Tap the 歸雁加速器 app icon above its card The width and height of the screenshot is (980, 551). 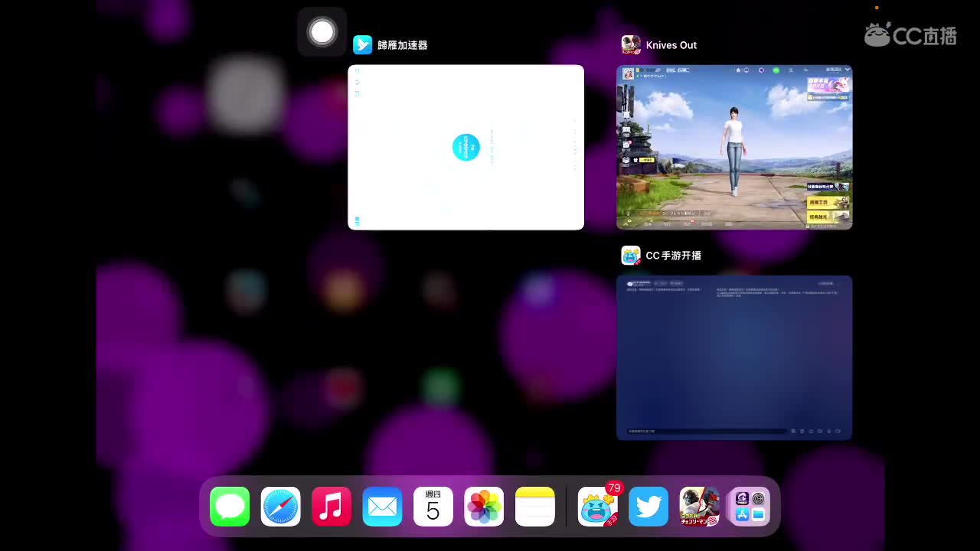(x=363, y=45)
